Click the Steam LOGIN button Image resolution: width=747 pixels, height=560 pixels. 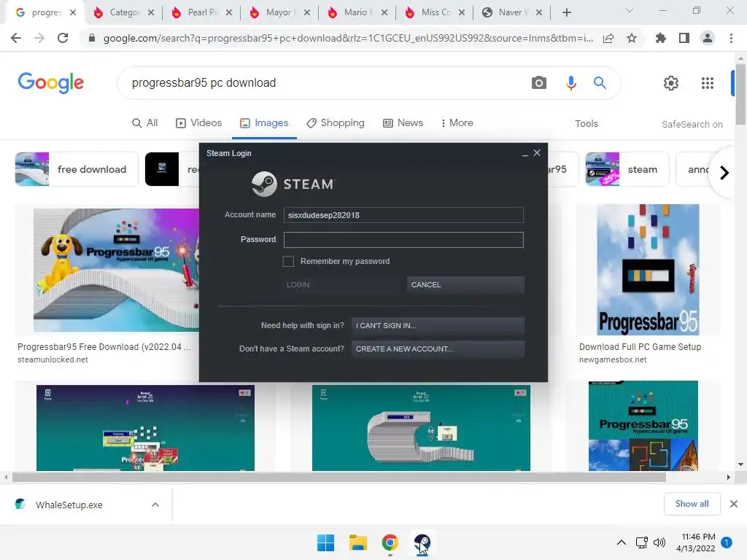[x=342, y=285]
